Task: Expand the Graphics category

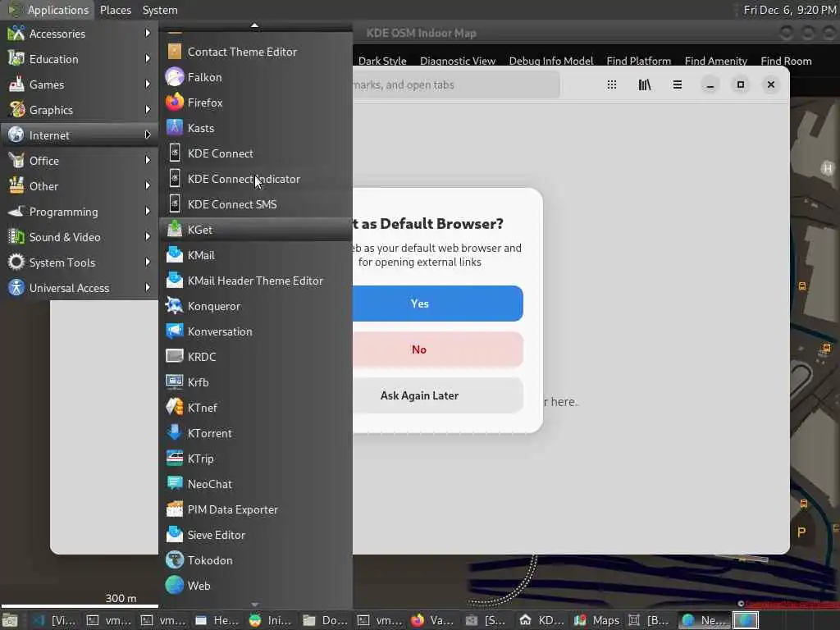Action: click(x=80, y=110)
